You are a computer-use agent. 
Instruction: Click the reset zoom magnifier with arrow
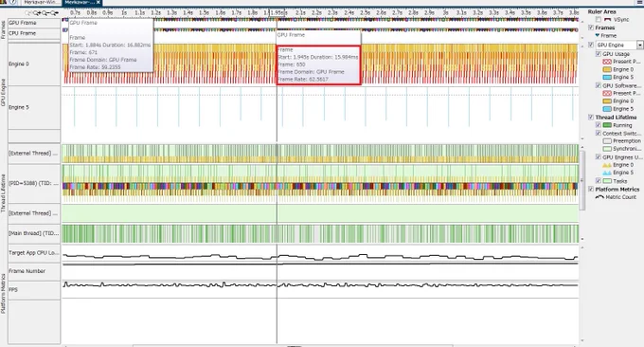pyautogui.click(x=54, y=13)
